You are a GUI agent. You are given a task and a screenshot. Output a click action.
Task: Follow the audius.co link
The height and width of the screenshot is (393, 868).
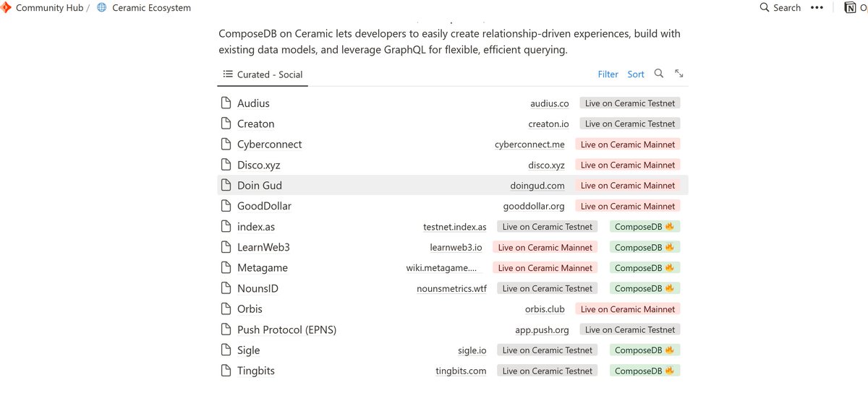click(550, 103)
